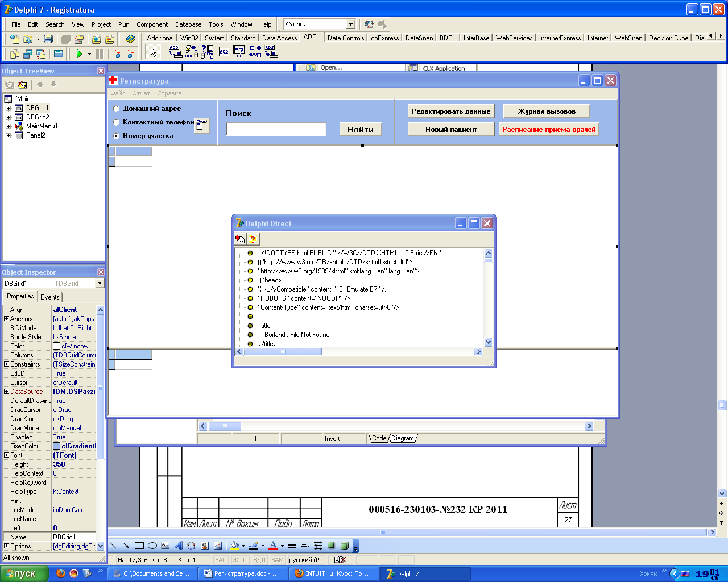The width and height of the screenshot is (728, 582).
Task: Expand MainMenu1 node in Object TreeView
Action: (x=8, y=126)
